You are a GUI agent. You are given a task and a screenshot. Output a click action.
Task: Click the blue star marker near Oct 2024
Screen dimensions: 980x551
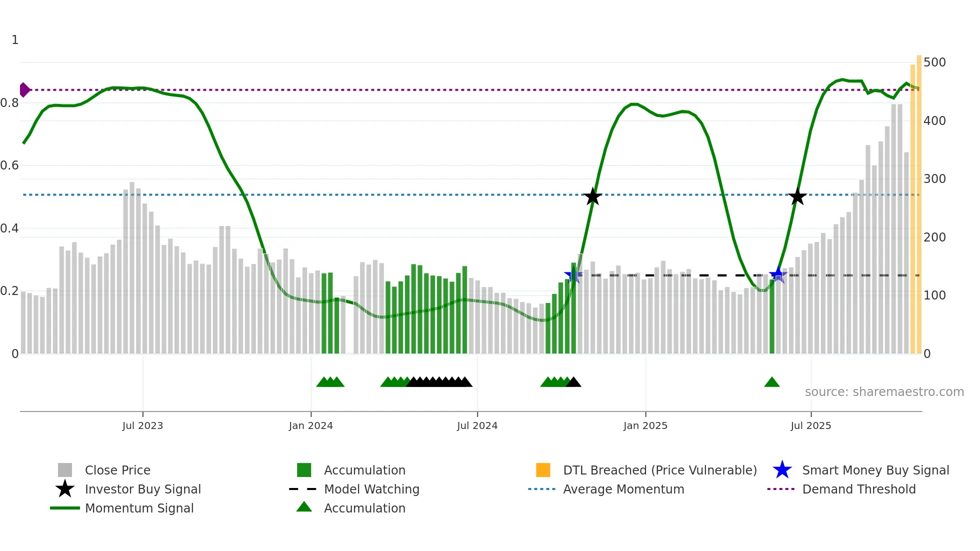pyautogui.click(x=572, y=275)
